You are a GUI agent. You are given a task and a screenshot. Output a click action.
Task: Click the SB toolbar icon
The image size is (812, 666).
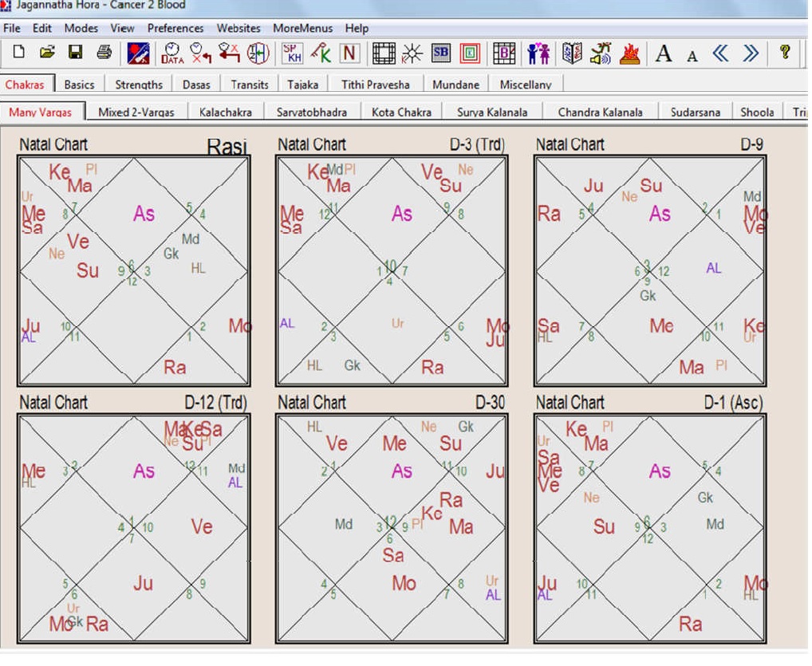tap(440, 53)
